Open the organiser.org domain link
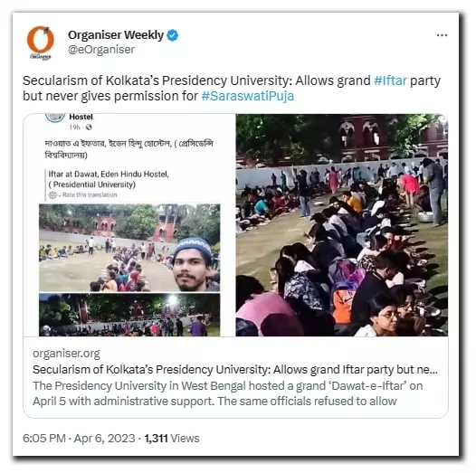 (66, 354)
